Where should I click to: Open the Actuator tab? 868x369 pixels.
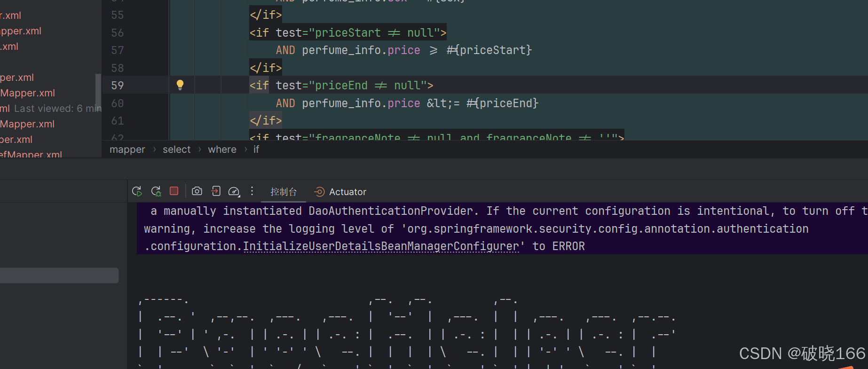click(348, 192)
